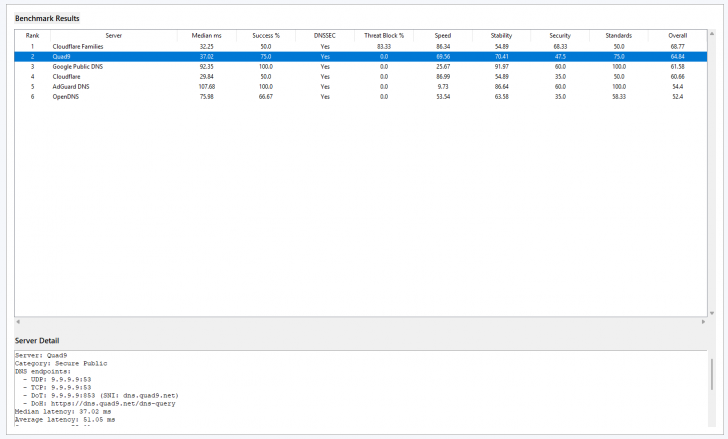The image size is (728, 439).
Task: Click the Average latency line in details
Action: (65, 420)
